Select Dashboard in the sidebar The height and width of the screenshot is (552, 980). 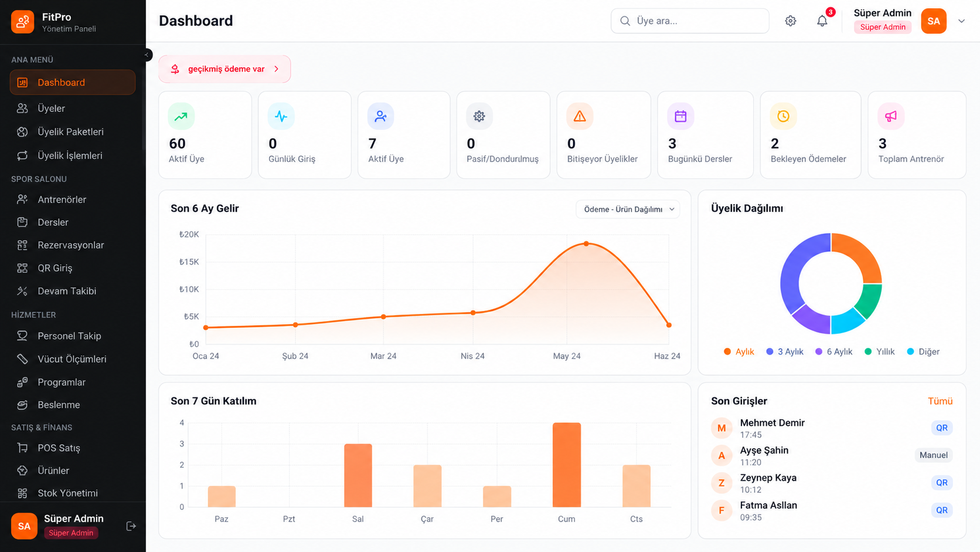pyautogui.click(x=73, y=83)
